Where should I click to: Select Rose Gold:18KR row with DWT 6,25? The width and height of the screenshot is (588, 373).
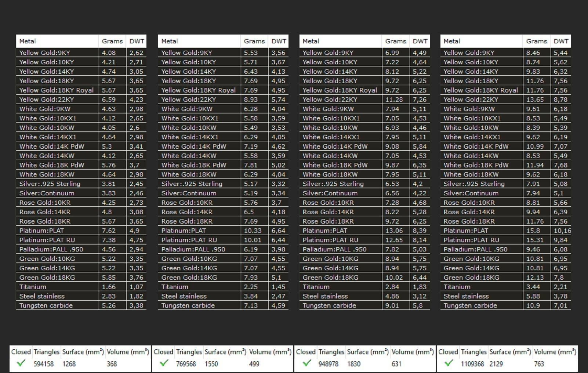tap(364, 221)
